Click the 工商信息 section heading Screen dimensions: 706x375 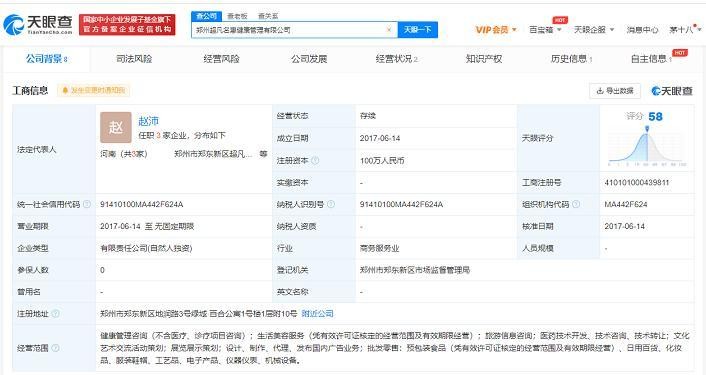(30, 90)
